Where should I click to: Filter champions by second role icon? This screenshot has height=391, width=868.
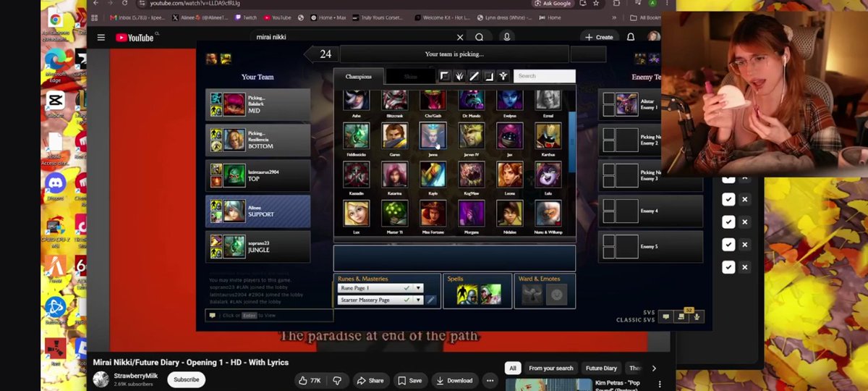click(x=459, y=76)
